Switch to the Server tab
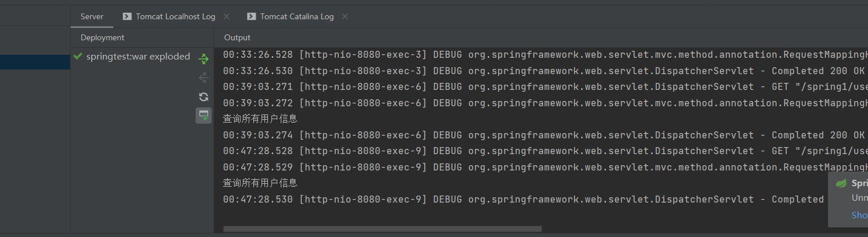 92,16
